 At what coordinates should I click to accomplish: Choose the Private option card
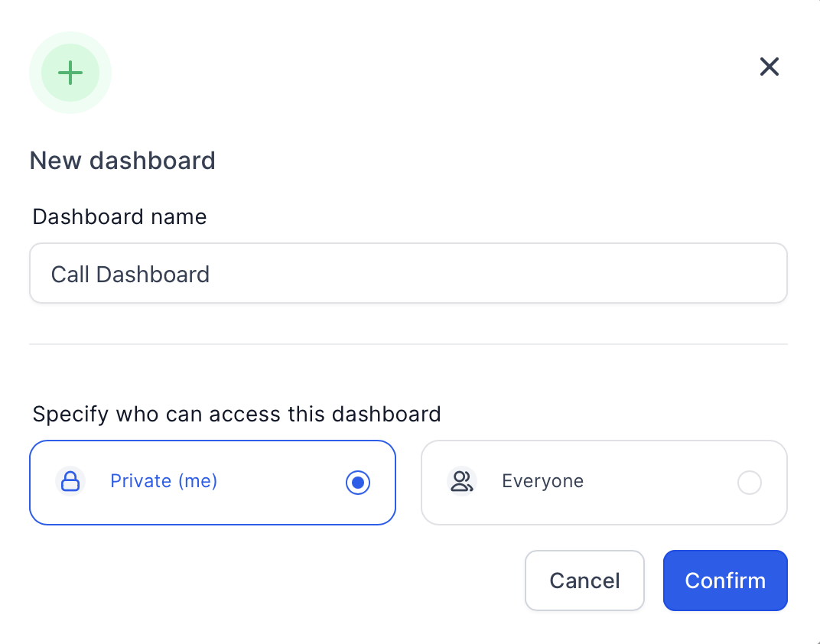tap(213, 483)
